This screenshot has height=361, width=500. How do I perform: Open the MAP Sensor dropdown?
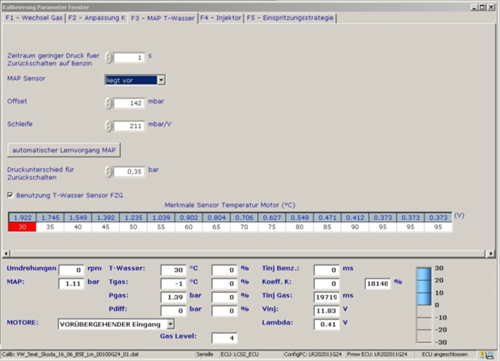135,80
